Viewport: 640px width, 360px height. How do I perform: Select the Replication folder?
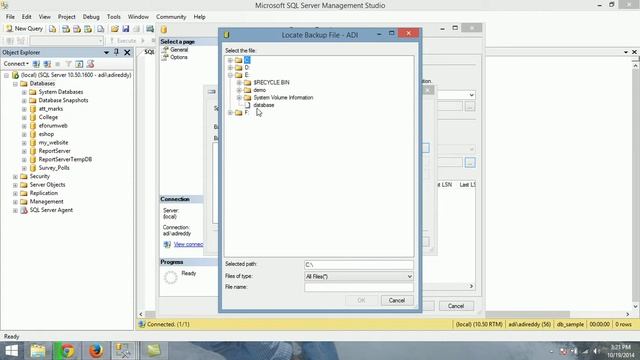(x=43, y=193)
